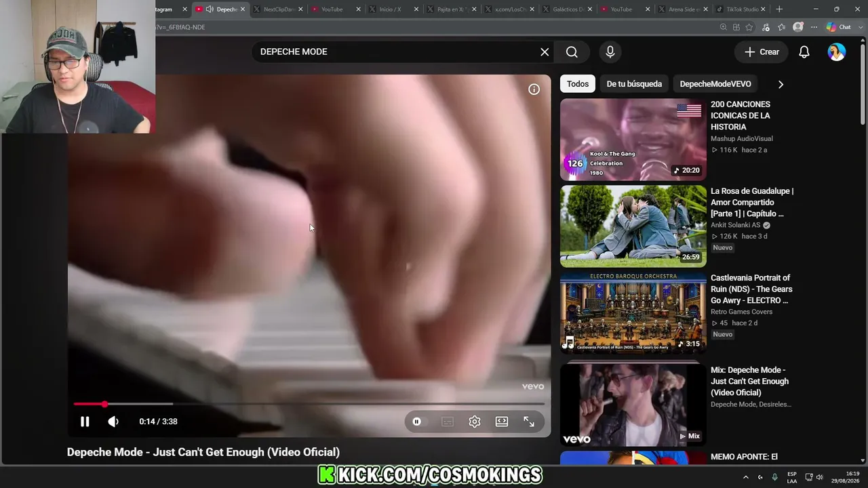Screen dimensions: 868x488
Task: Click the video title below the player
Action: tap(203, 452)
